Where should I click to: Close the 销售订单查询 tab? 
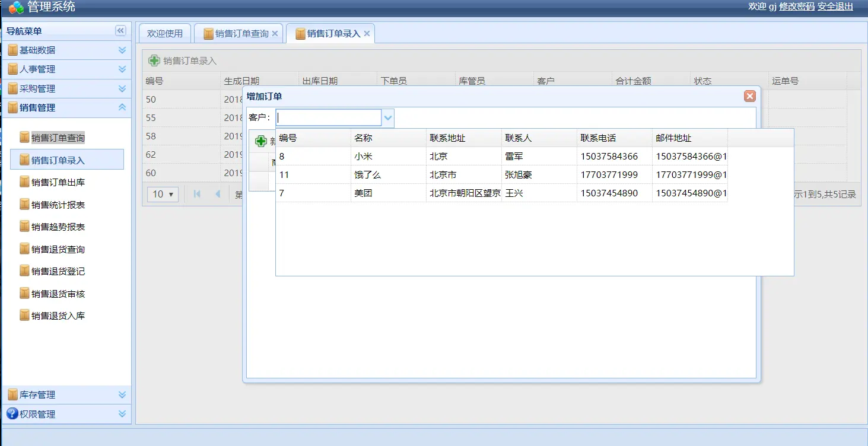pos(275,34)
